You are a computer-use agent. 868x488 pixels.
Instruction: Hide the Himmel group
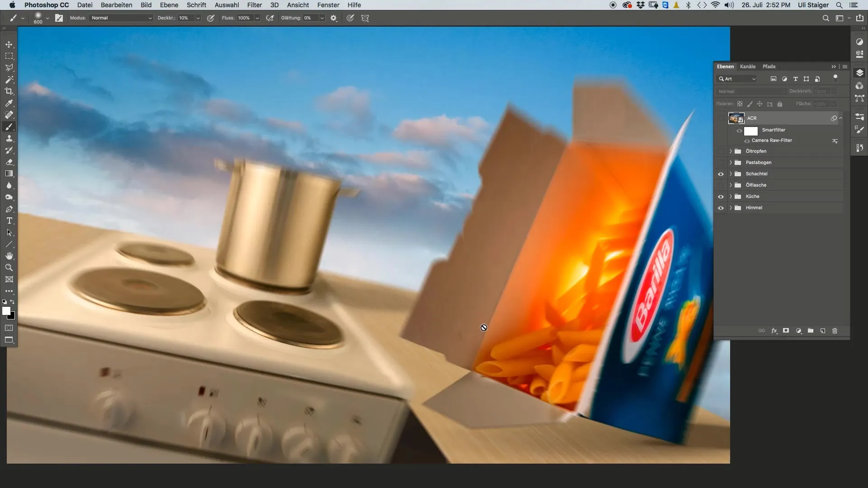[x=721, y=208]
